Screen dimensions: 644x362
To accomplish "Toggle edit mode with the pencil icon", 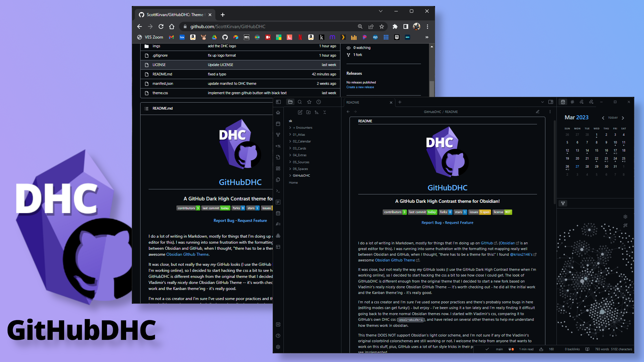I will point(538,112).
